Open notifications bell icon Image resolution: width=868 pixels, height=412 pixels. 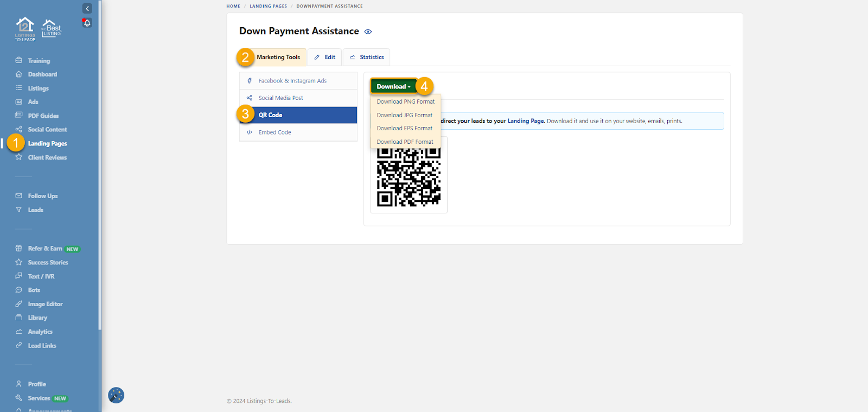87,23
